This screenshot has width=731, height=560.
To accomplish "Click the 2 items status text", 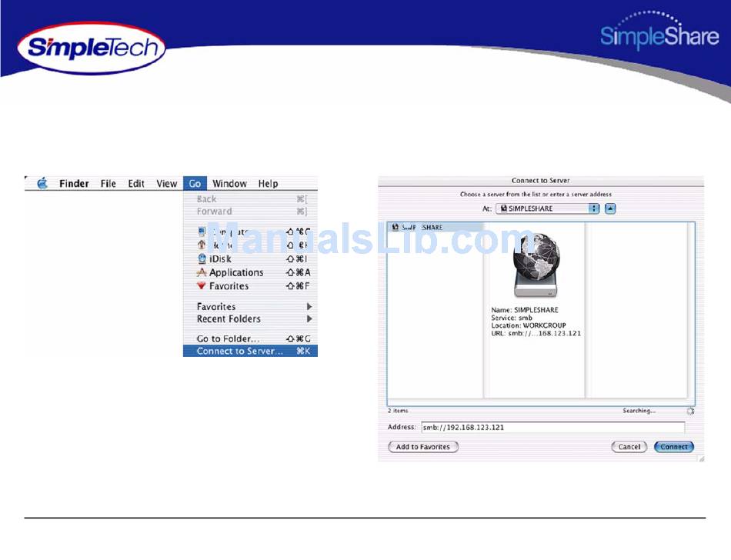I will (398, 411).
